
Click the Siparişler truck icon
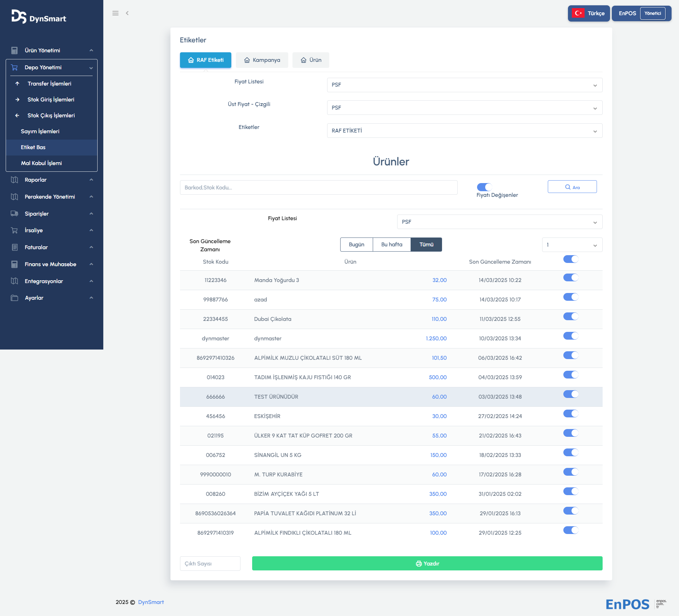14,213
